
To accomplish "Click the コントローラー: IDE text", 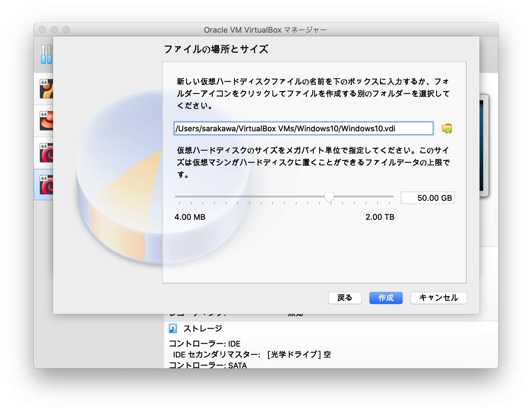I will pos(204,344).
